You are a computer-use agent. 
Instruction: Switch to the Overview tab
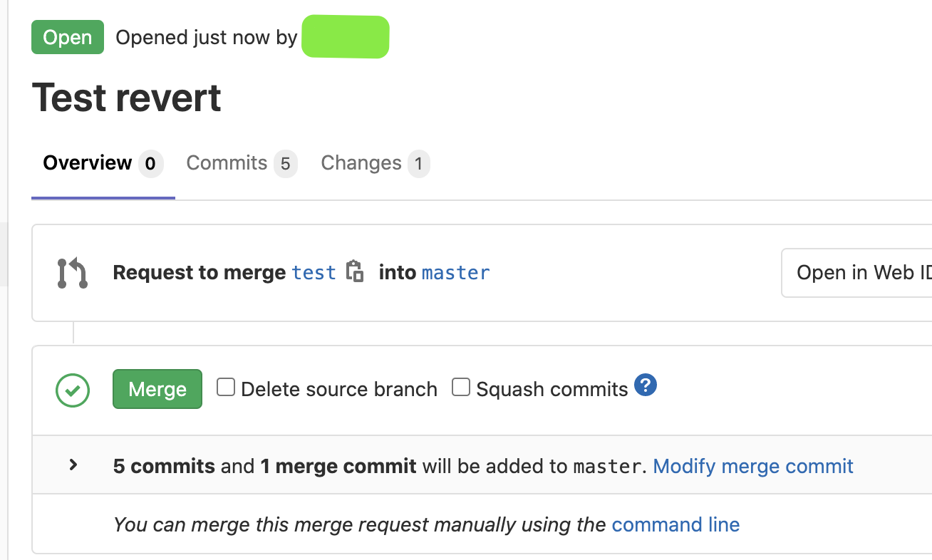(88, 163)
